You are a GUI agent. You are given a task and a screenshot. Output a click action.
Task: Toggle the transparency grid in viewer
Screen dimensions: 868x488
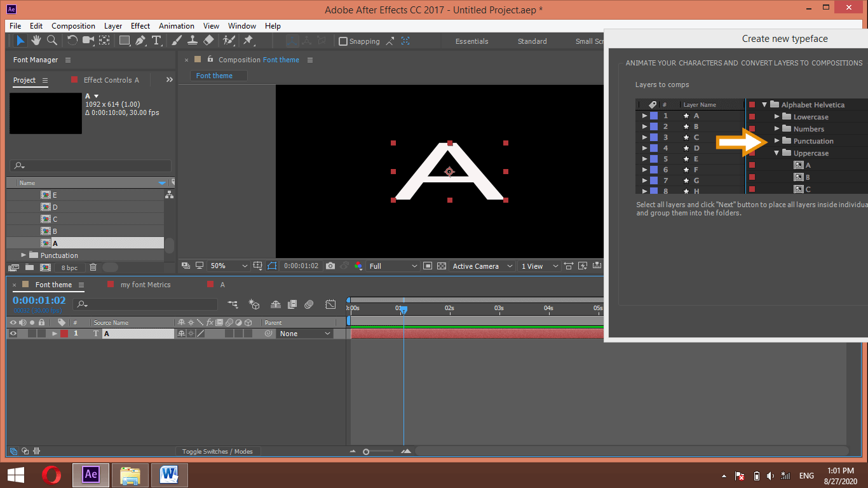click(442, 266)
